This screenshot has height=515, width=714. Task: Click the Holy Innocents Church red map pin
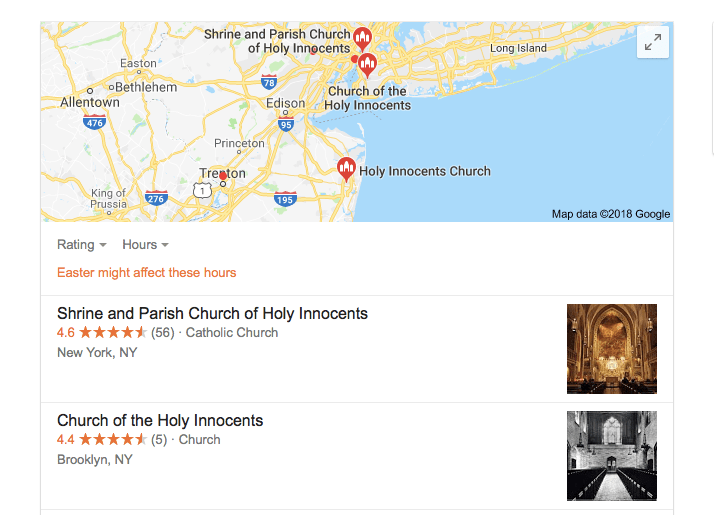click(x=346, y=169)
